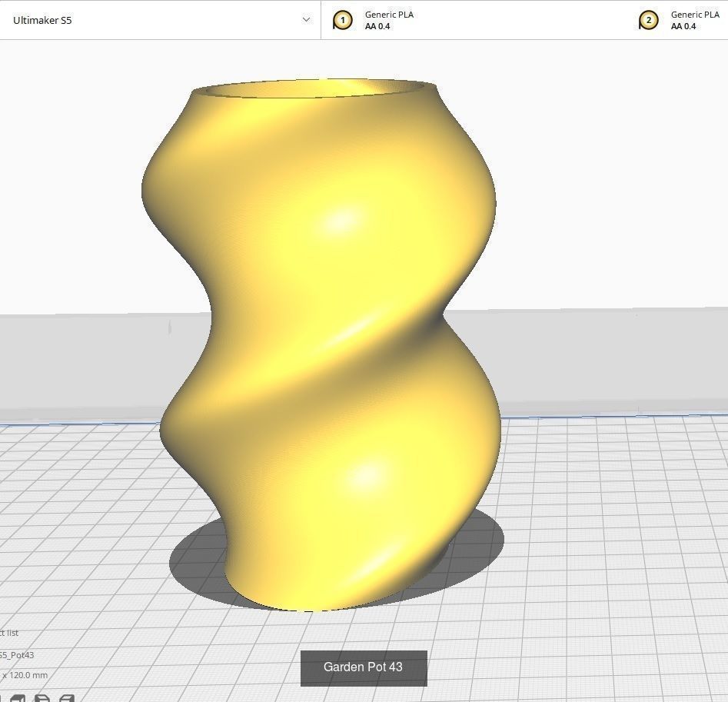Open the Ultimaker S5 printer selector dropdown

point(160,20)
